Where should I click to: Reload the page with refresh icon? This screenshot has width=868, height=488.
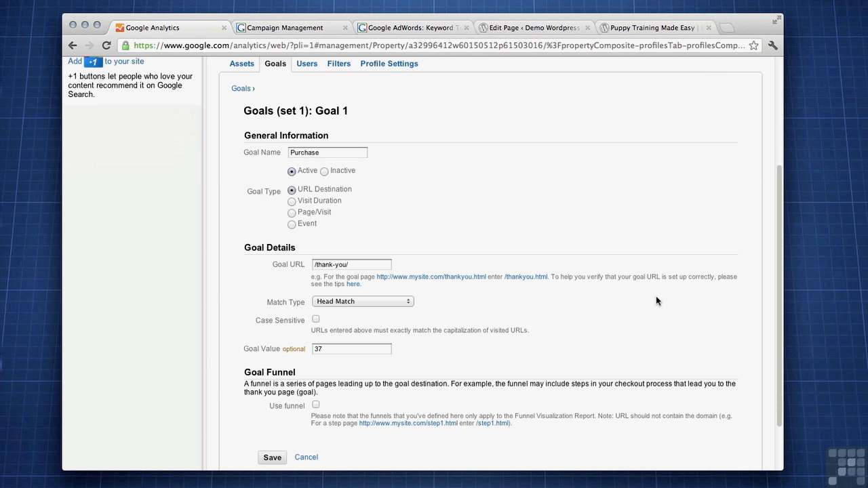click(x=106, y=45)
